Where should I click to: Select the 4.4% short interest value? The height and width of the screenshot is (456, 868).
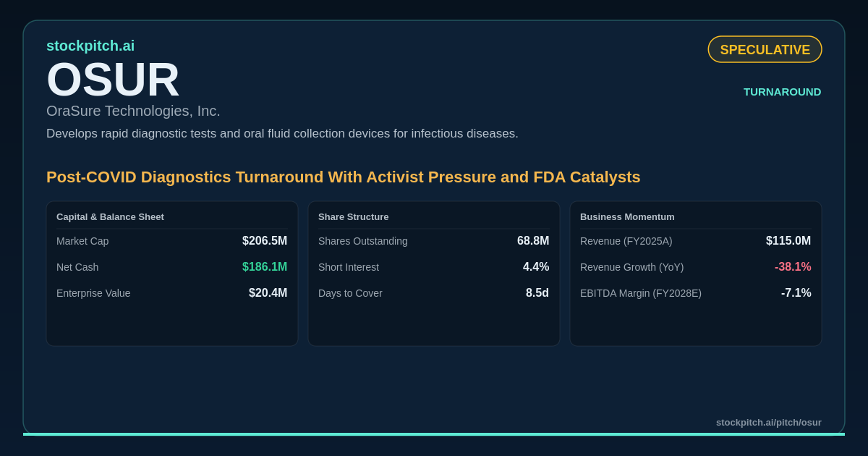[x=536, y=267]
